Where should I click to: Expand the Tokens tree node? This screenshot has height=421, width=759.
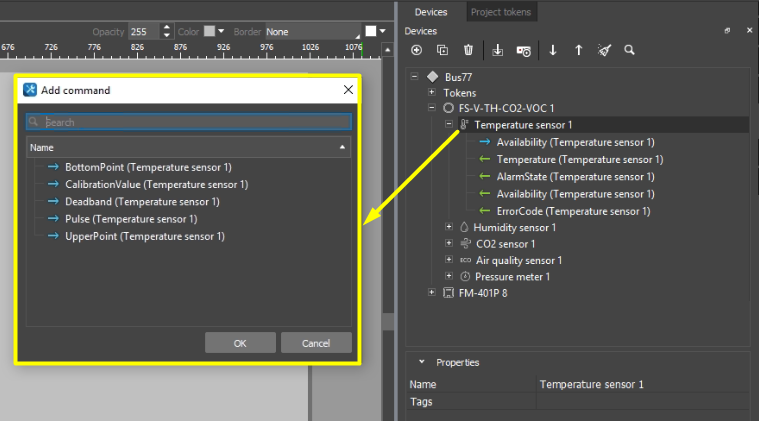(x=432, y=92)
